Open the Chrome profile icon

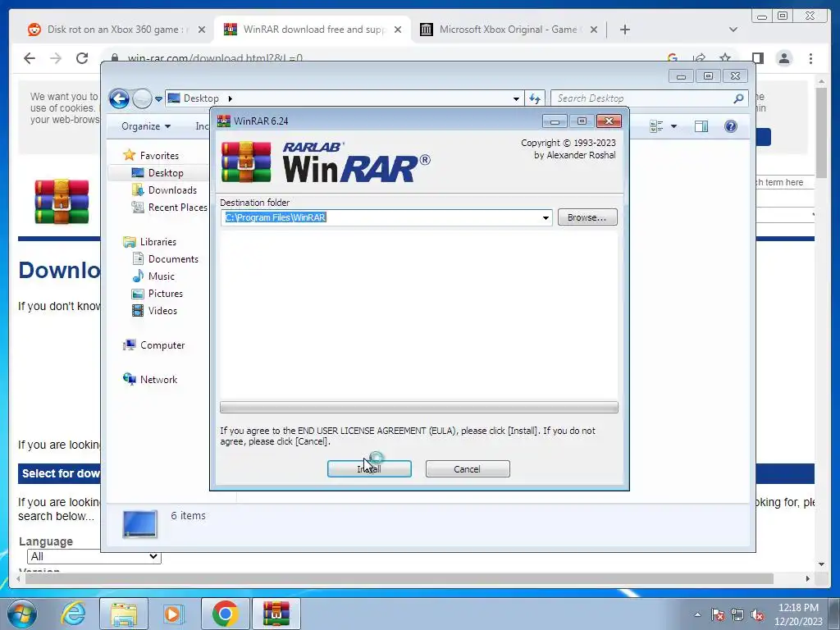tap(784, 58)
